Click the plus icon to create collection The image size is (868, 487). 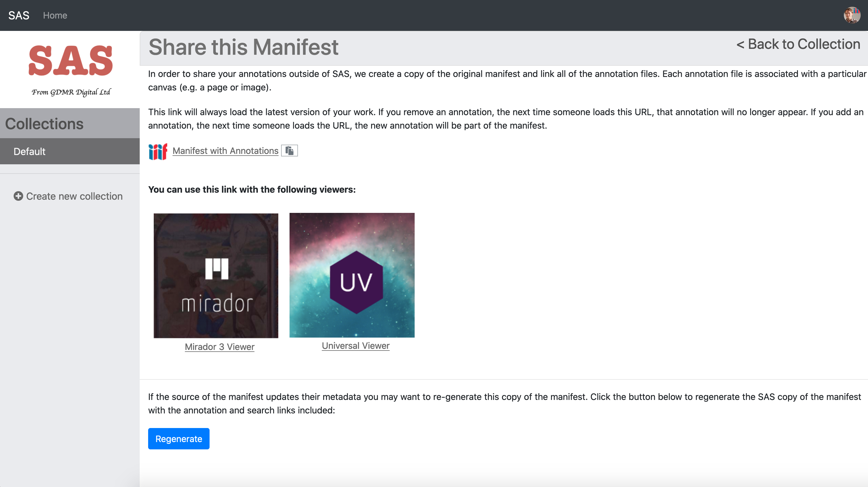point(18,196)
